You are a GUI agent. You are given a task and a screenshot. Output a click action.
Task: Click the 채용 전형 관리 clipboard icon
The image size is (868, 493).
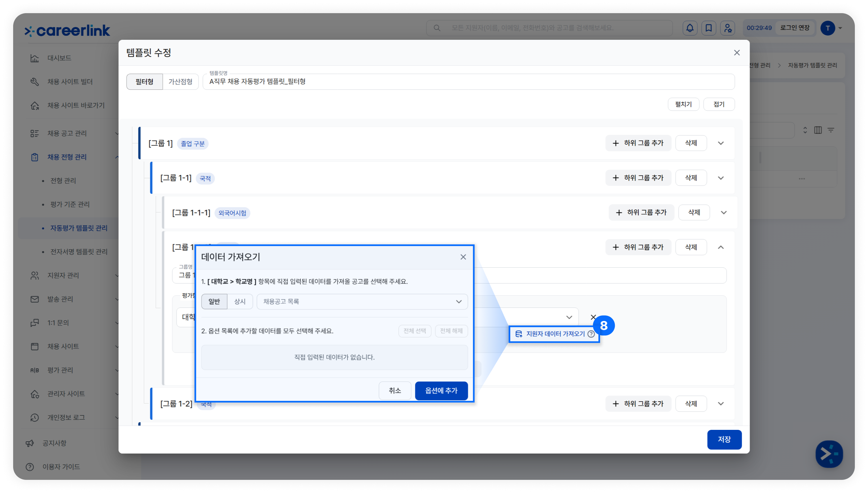click(x=35, y=157)
